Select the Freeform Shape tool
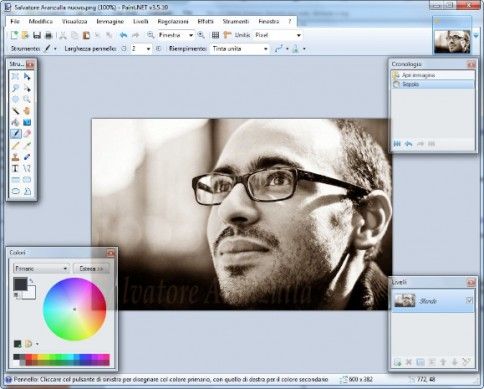Image resolution: width=484 pixels, height=389 pixels. 27,191
